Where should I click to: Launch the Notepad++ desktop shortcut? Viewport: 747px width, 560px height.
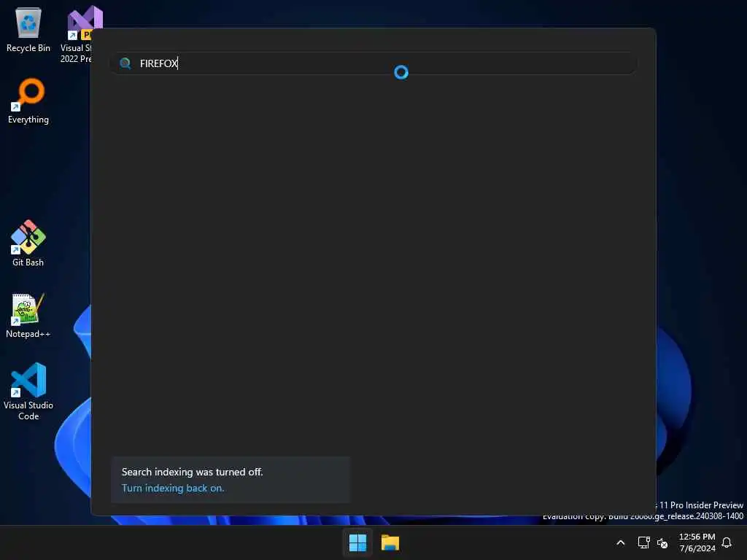(x=28, y=315)
